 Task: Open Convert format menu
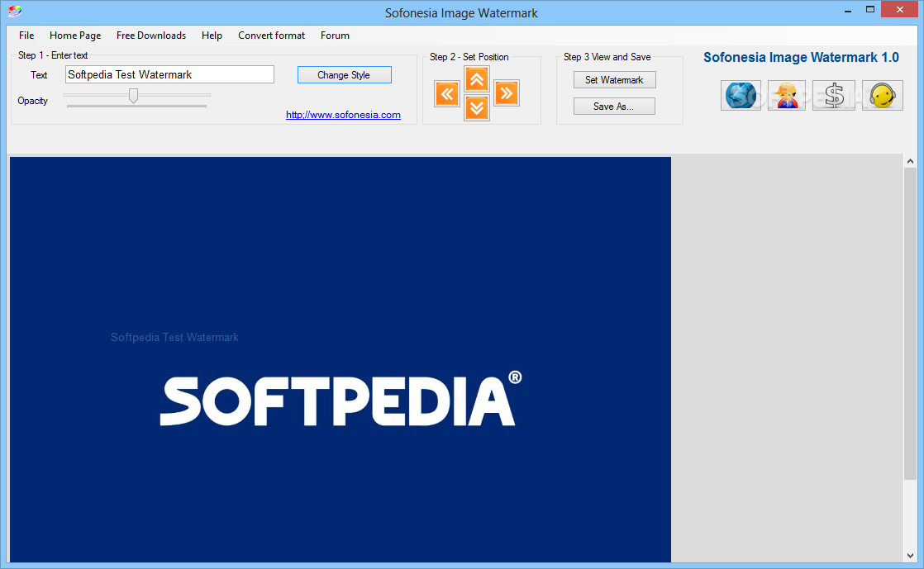tap(272, 36)
